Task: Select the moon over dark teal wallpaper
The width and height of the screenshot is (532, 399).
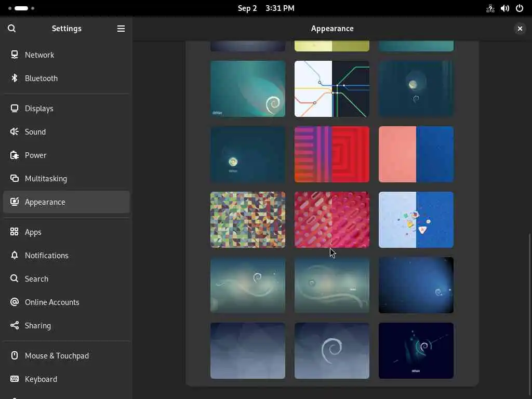Action: pos(416,89)
